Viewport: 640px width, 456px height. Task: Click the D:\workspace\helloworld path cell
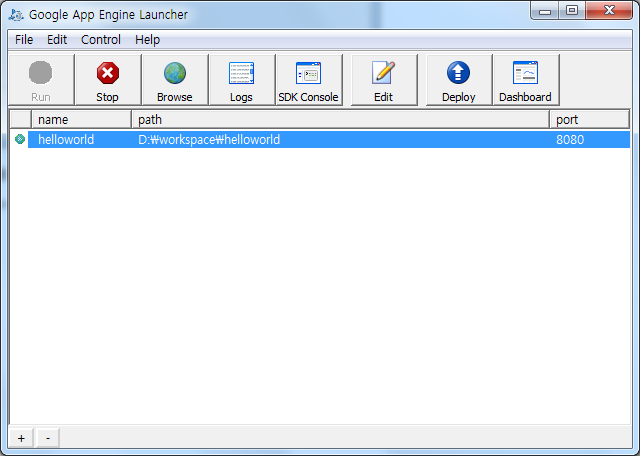click(209, 140)
